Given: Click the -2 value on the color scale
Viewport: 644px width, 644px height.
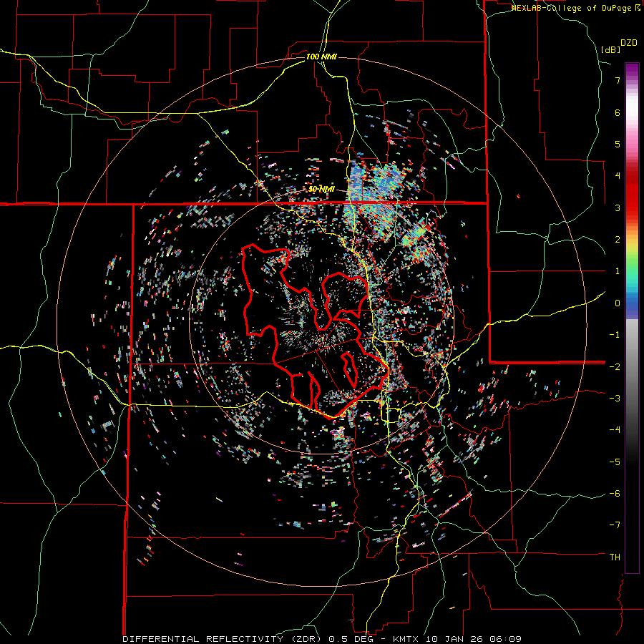Looking at the screenshot, I should point(615,366).
